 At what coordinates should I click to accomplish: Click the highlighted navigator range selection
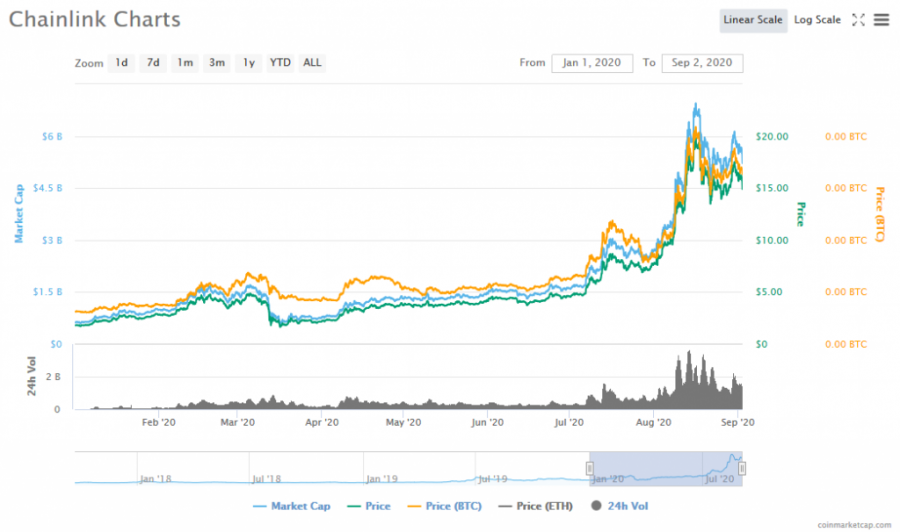click(x=666, y=469)
